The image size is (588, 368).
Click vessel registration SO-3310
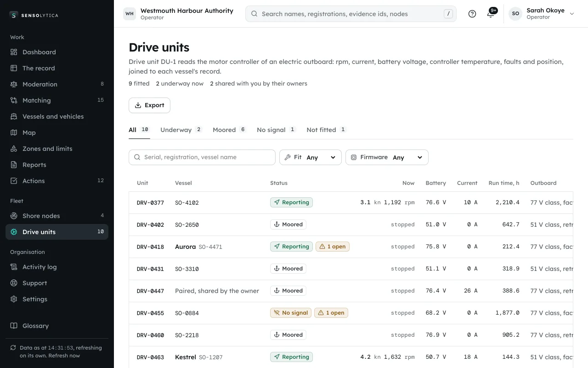pos(187,269)
